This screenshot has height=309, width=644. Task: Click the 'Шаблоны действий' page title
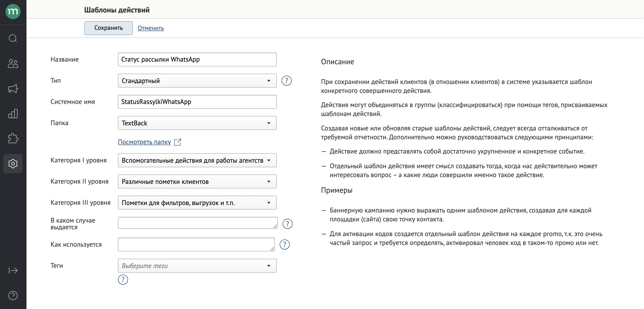click(117, 10)
